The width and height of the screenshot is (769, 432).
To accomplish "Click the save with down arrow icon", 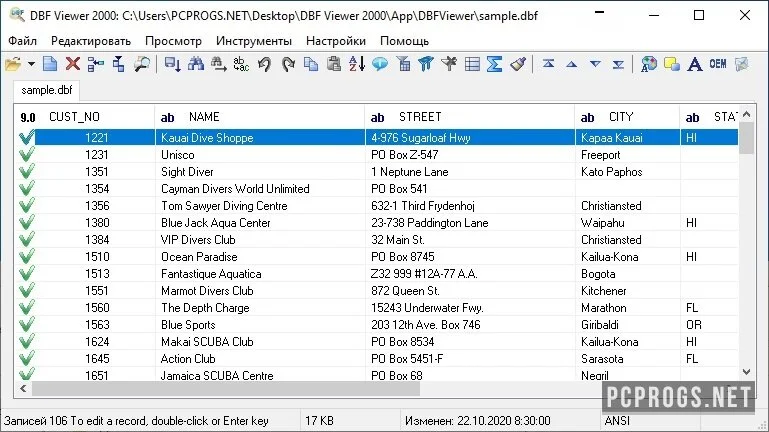I will (173, 64).
